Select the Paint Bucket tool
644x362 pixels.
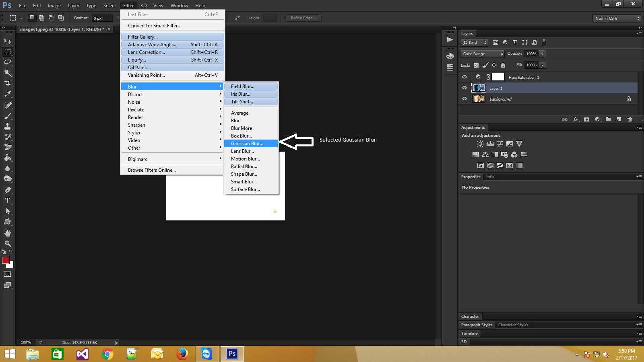8,158
